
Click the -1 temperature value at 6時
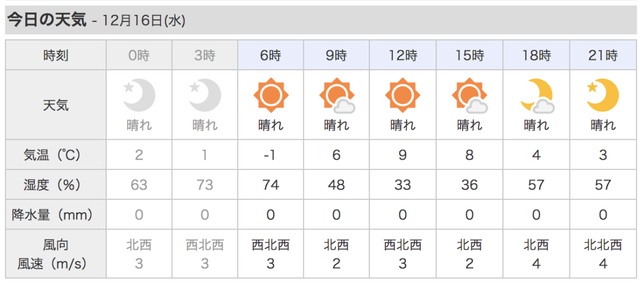coord(270,155)
